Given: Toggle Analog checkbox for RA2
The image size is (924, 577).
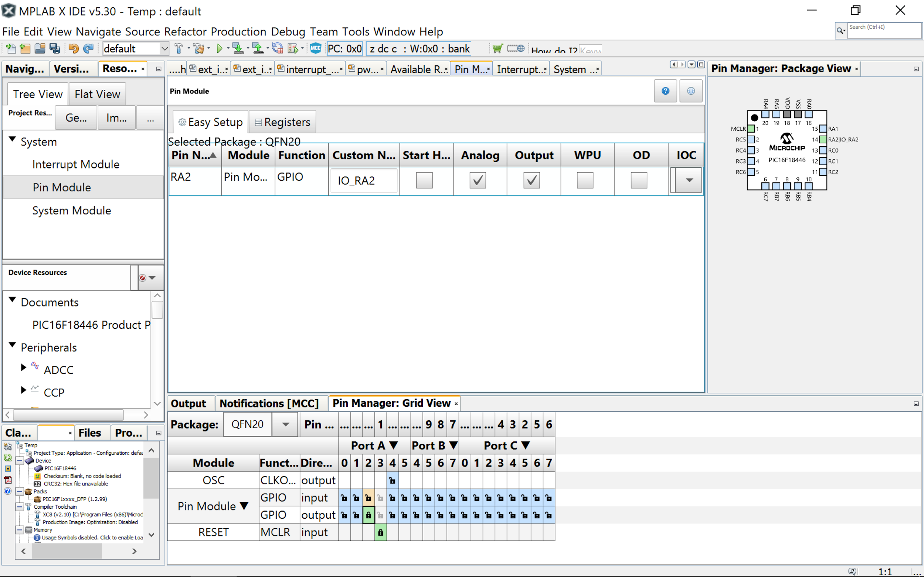Looking at the screenshot, I should tap(478, 180).
